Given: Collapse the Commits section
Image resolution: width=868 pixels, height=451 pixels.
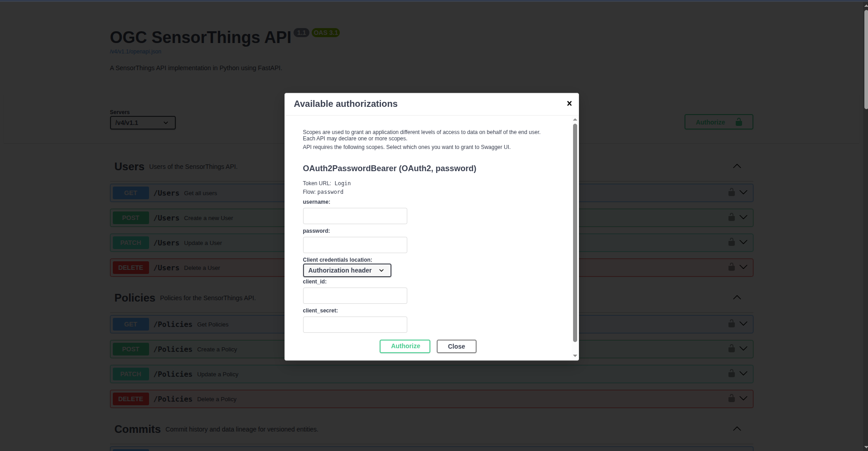Looking at the screenshot, I should (x=737, y=429).
